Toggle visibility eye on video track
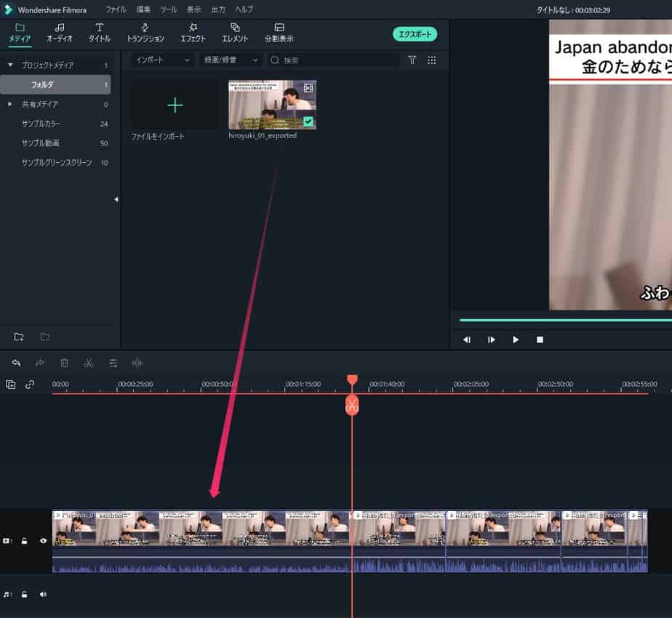This screenshot has width=672, height=618. click(44, 541)
